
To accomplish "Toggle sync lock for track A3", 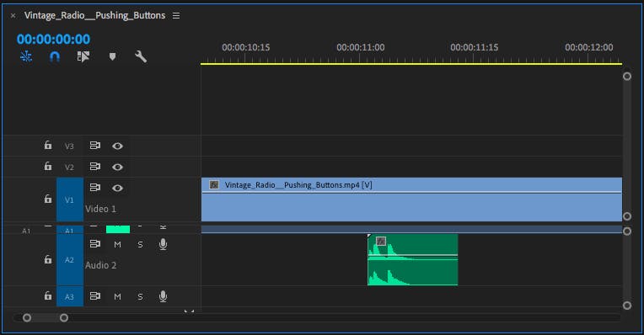I will click(95, 295).
